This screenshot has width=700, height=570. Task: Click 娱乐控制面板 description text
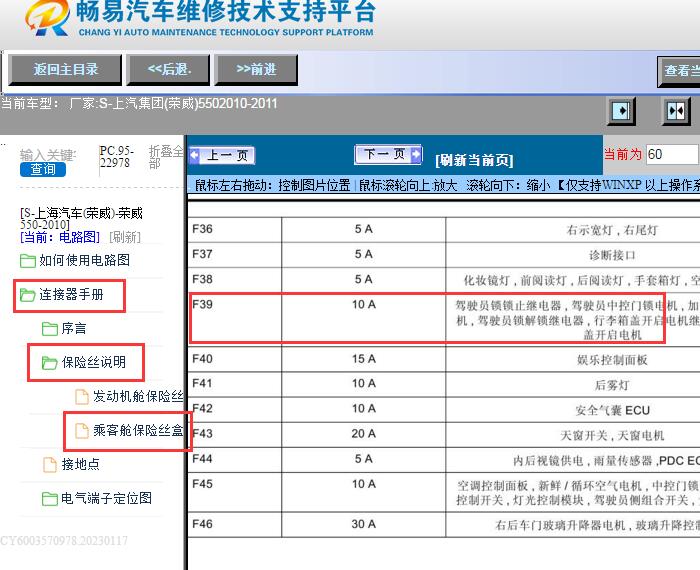(612, 360)
